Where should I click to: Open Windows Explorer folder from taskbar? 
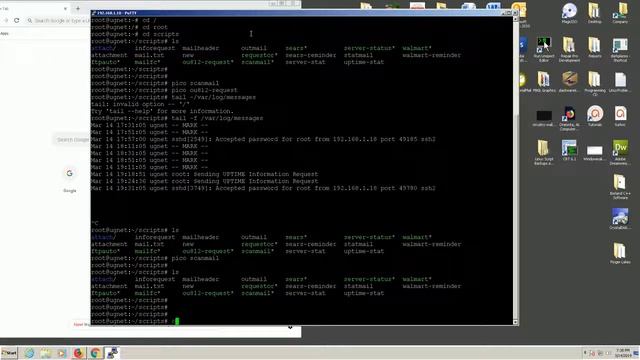point(45,353)
